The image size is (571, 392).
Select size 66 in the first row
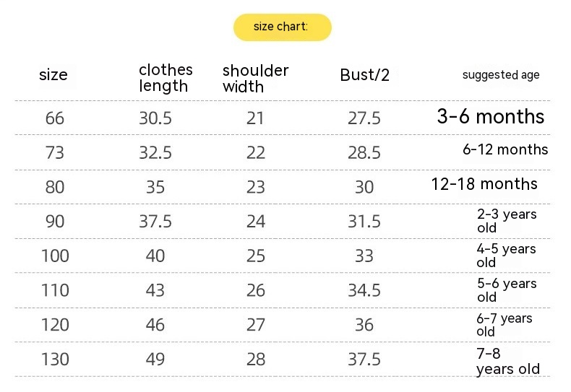[55, 118]
